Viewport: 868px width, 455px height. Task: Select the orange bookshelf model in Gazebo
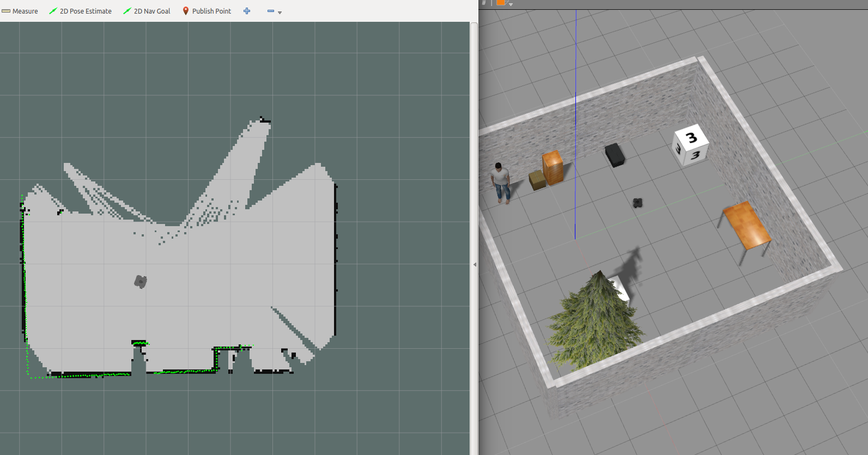[x=553, y=167]
